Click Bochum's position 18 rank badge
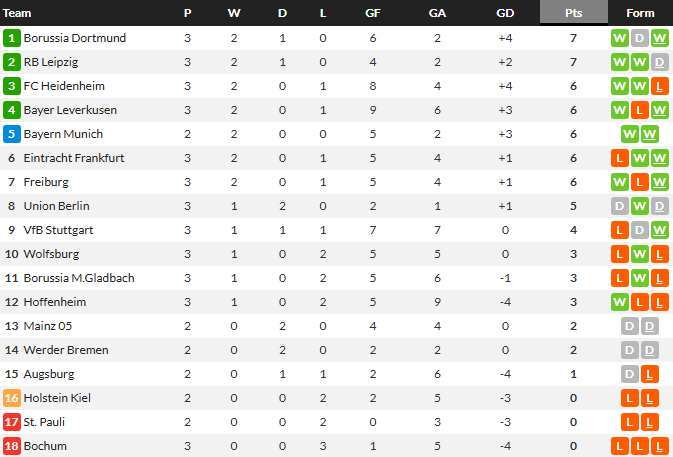Viewport: 673px width, 457px height. (x=12, y=446)
